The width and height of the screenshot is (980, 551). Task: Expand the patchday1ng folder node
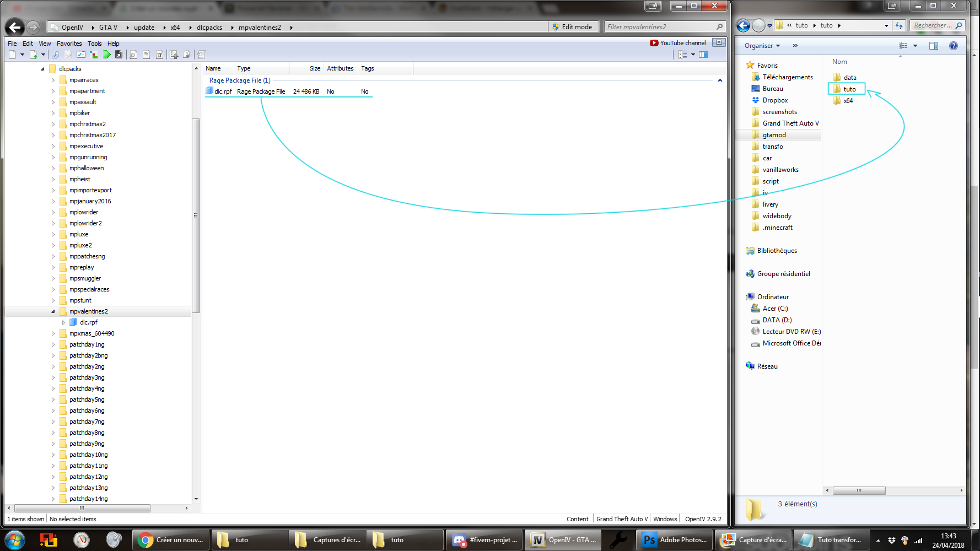coord(53,344)
